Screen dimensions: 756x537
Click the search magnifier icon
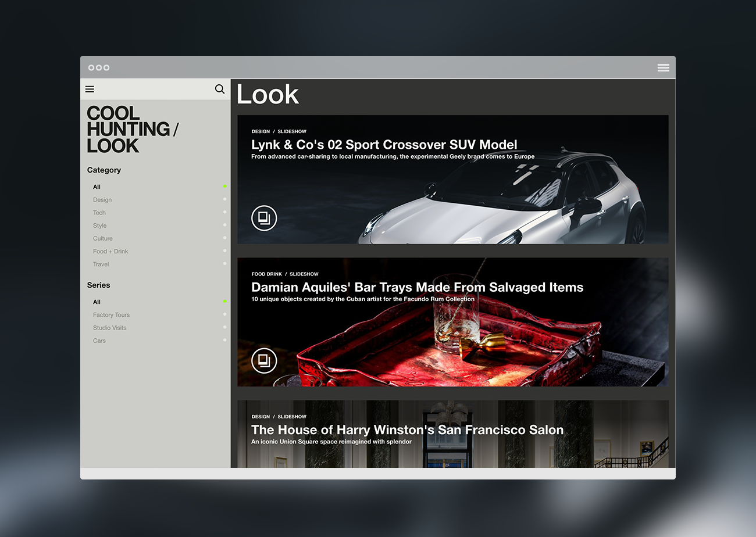(x=220, y=89)
